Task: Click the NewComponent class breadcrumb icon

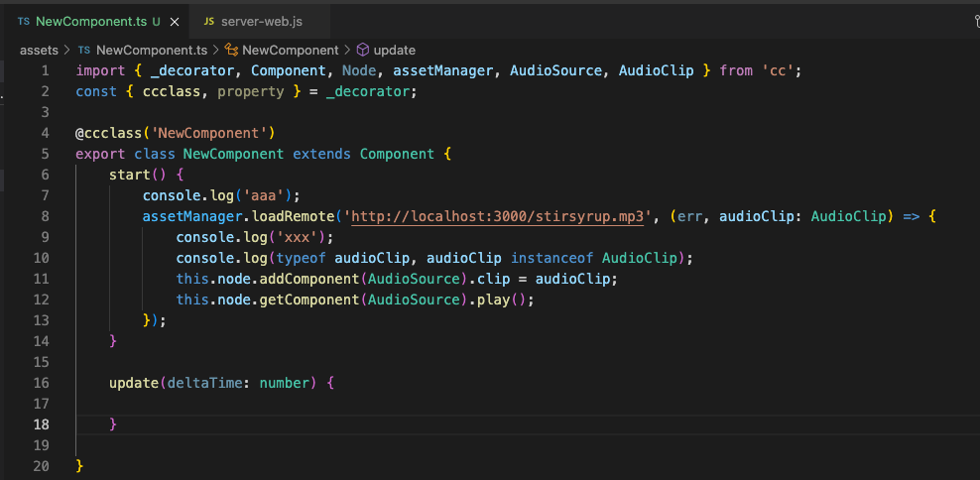Action: pyautogui.click(x=231, y=50)
